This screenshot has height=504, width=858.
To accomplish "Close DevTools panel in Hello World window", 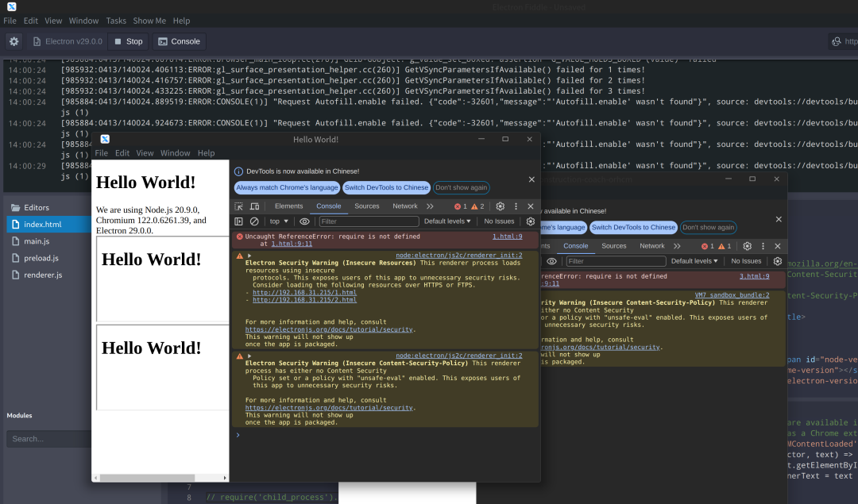I will [530, 206].
